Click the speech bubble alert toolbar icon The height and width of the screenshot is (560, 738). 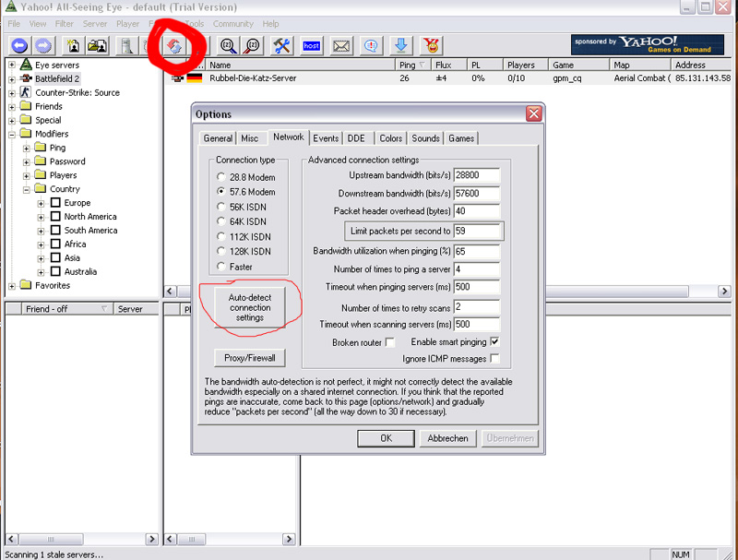(x=371, y=45)
